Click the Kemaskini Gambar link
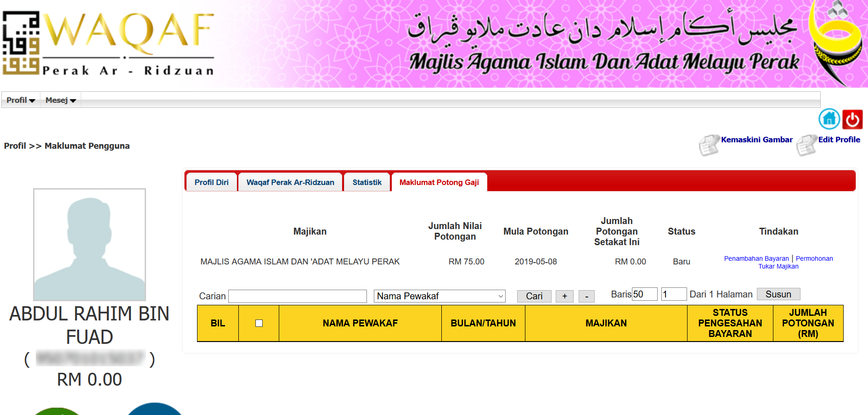The height and width of the screenshot is (415, 868). tap(757, 140)
